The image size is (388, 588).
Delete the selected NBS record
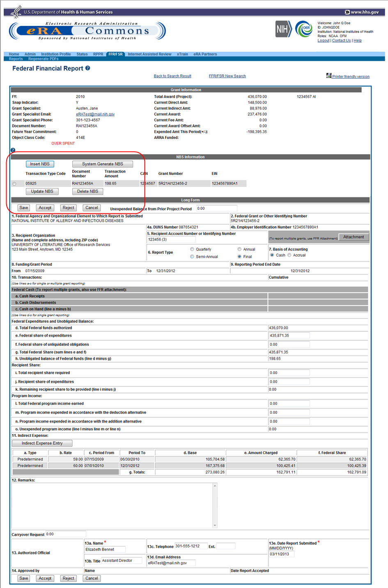[87, 191]
